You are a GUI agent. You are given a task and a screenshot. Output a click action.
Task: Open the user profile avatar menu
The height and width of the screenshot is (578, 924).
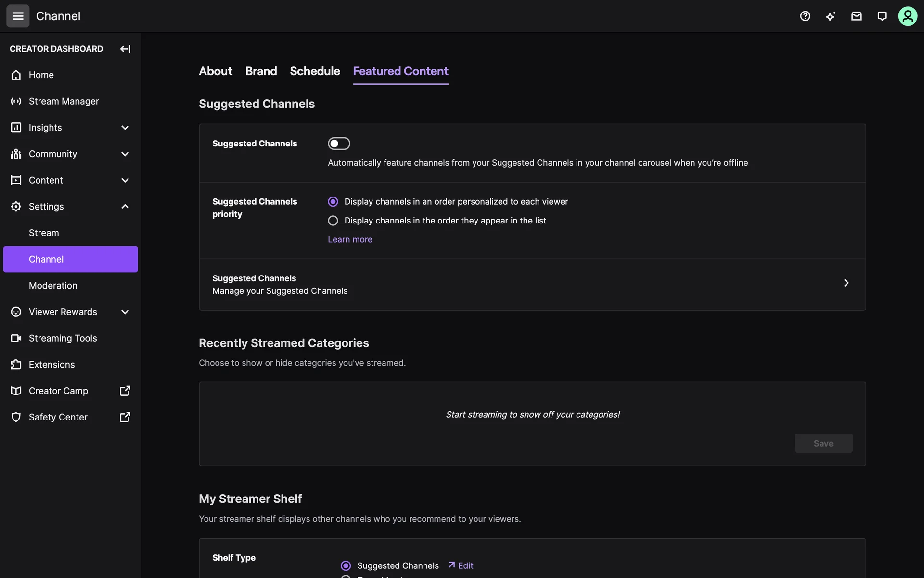(908, 16)
